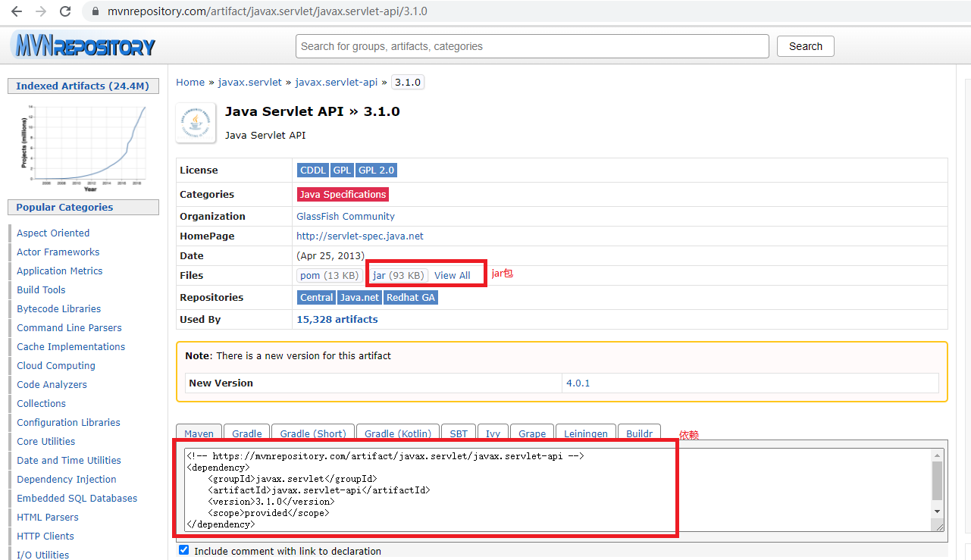Click the browser back arrow
The height and width of the screenshot is (560, 971).
(x=17, y=11)
